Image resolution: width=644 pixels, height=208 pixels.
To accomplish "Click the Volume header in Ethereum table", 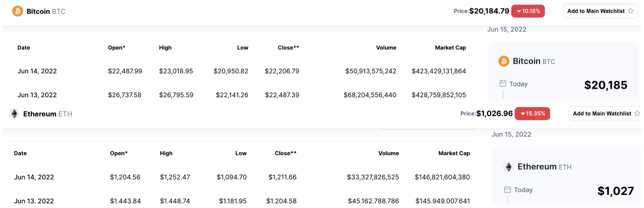I will [388, 153].
